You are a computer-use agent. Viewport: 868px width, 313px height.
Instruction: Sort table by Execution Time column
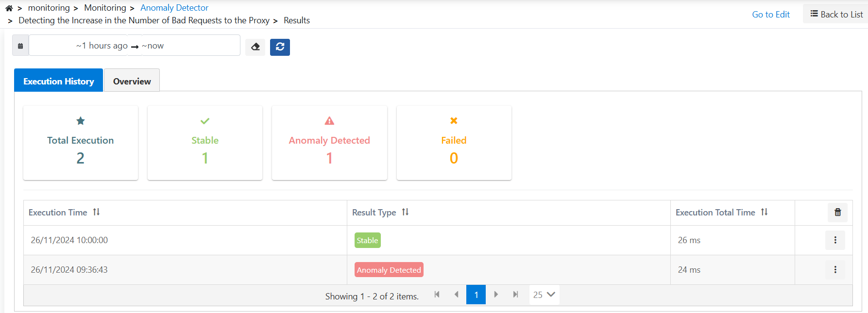click(x=96, y=212)
